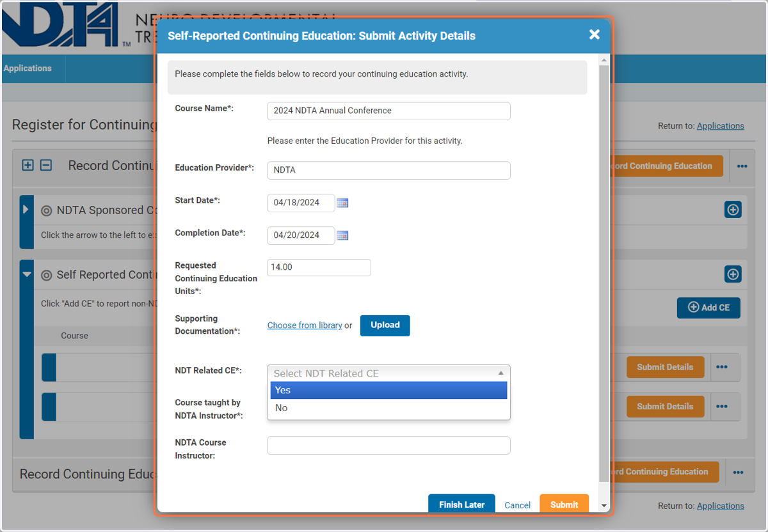768x532 pixels.
Task: Click the second Submit Details button
Action: pos(665,406)
